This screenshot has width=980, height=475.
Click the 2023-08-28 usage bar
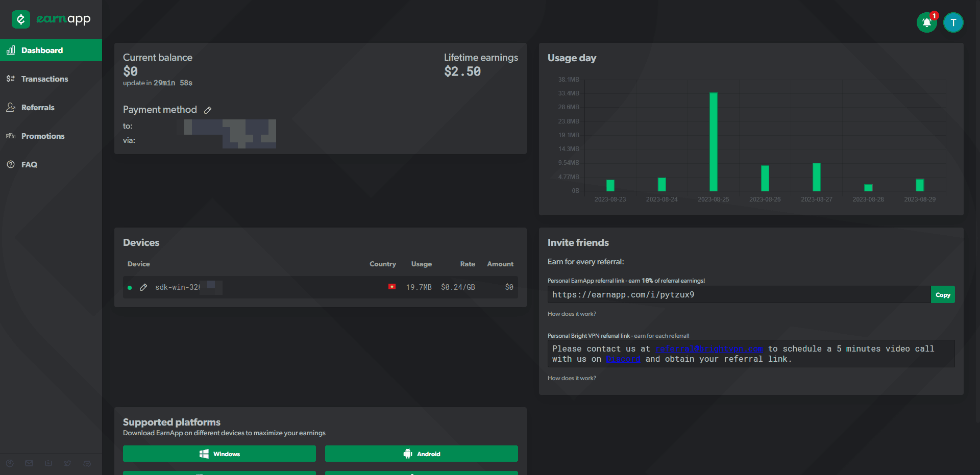click(x=868, y=188)
